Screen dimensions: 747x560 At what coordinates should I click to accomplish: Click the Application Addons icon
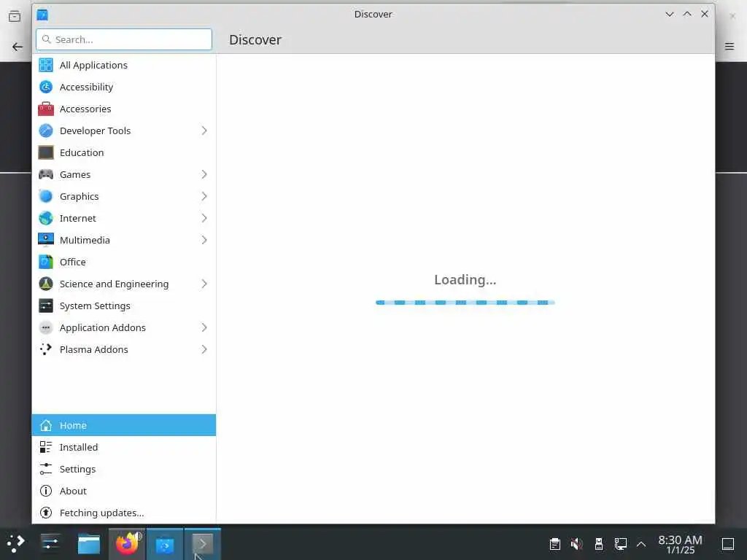(x=46, y=327)
